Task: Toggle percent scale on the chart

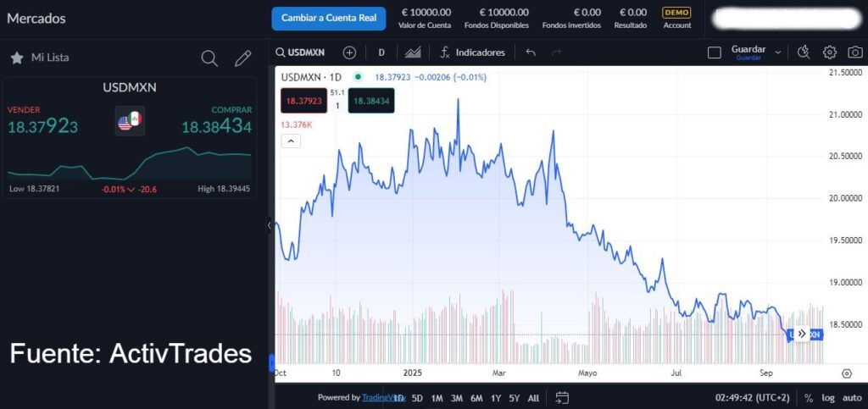Action: click(x=809, y=398)
